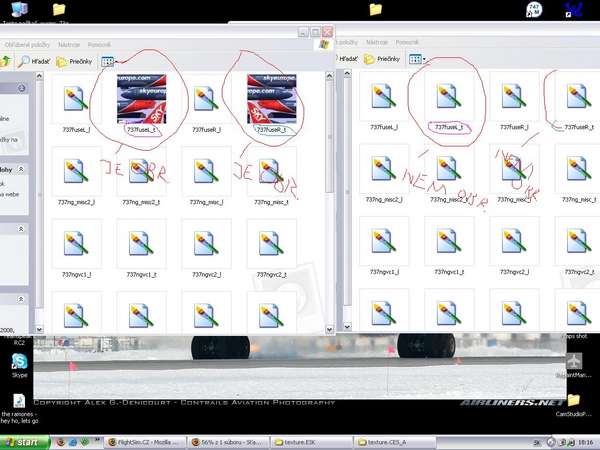Open Pomocník menu in right window
Screen dimensions: 600x450
pos(407,42)
